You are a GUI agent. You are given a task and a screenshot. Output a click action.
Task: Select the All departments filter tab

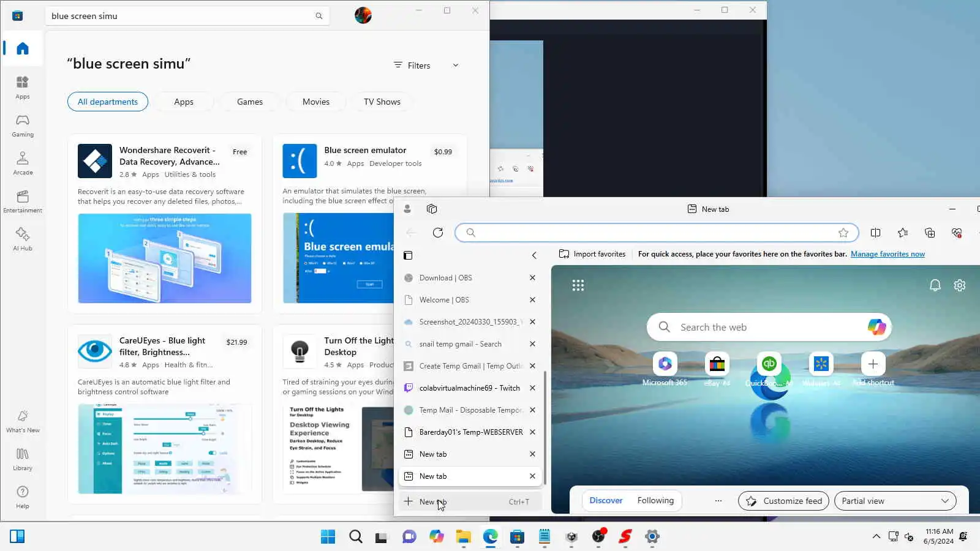108,102
